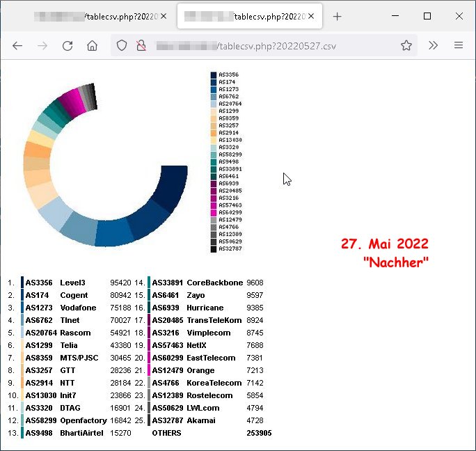Image resolution: width=476 pixels, height=451 pixels.
Task: Click NTT in row 9
Action: (67, 383)
